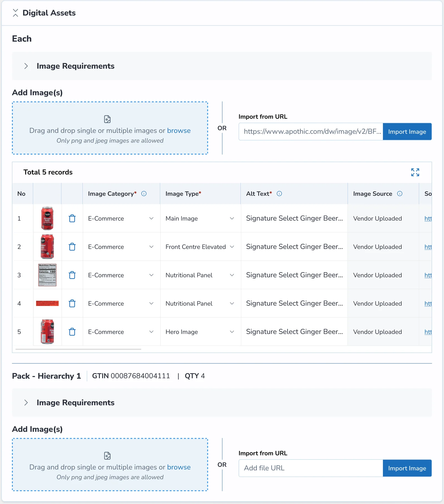Click the Each section drag-and-drop upload icon
Viewport: 444px width, 504px height.
[107, 119]
